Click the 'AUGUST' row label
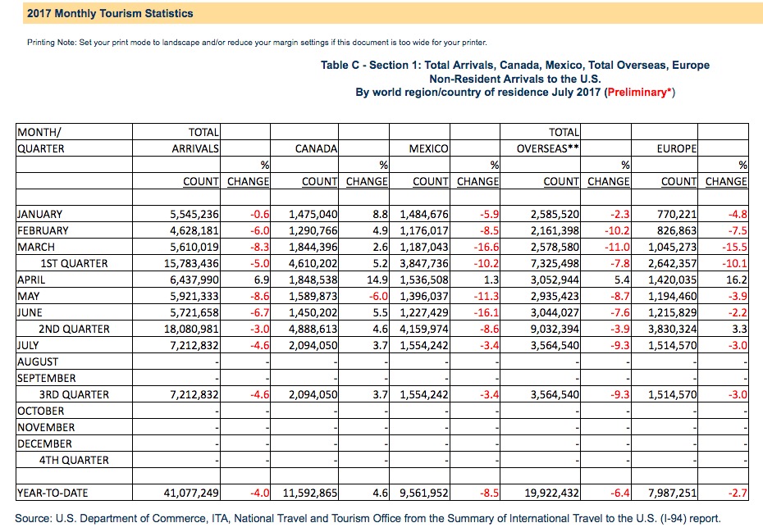Viewport: 763px width, 532px height. [38, 361]
